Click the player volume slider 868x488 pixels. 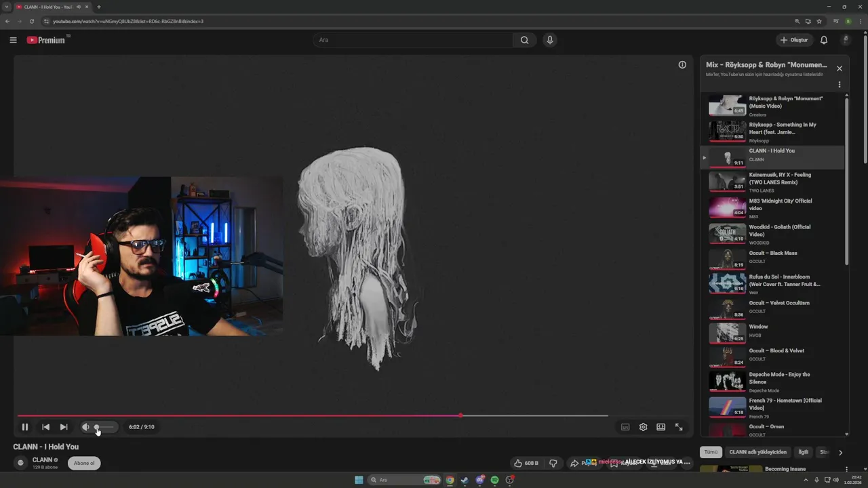tap(104, 427)
